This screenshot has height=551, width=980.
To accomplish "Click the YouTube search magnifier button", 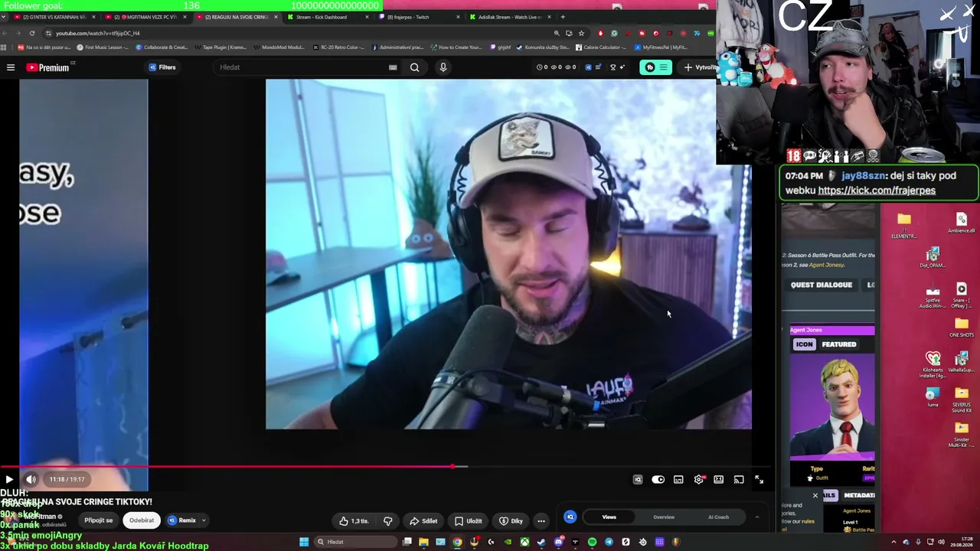I will pos(414,67).
